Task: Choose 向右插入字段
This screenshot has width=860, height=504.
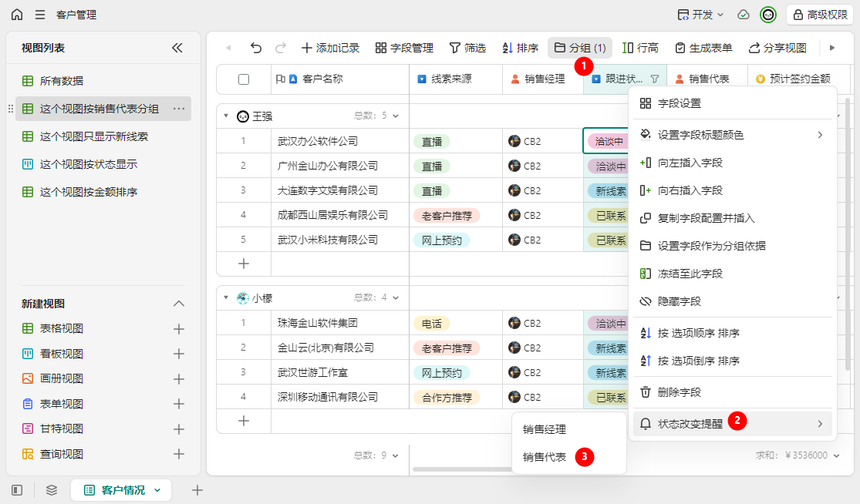Action: pyautogui.click(x=733, y=190)
